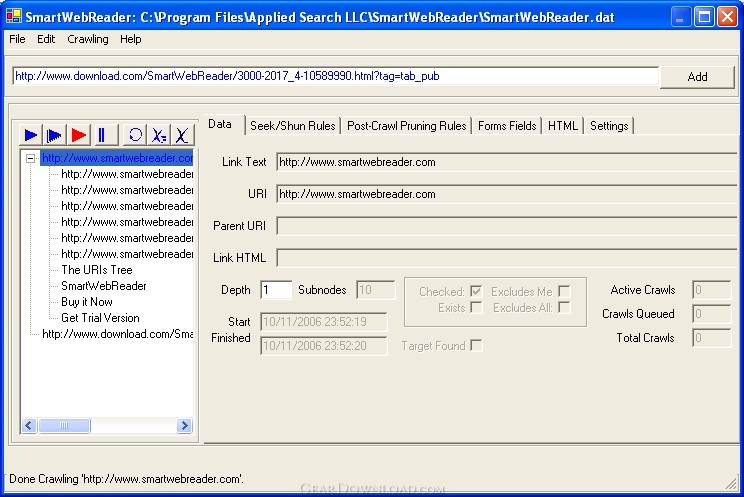Switch to the Seek/Shun Rules tab

293,126
